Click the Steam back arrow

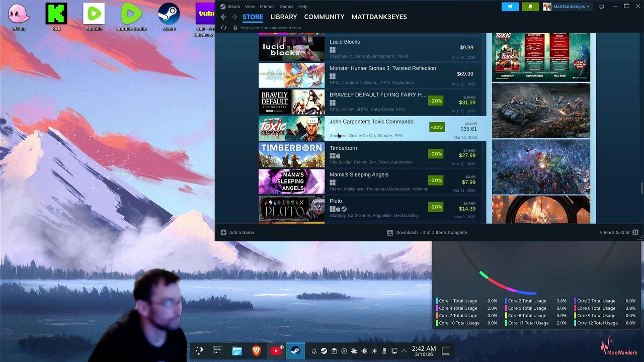pos(223,17)
